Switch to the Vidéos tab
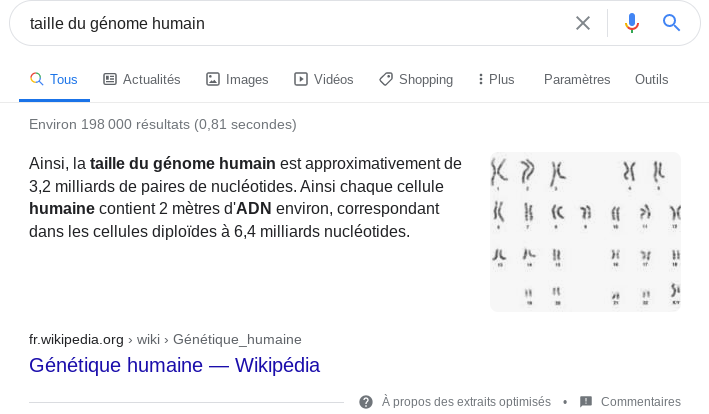 click(x=324, y=80)
